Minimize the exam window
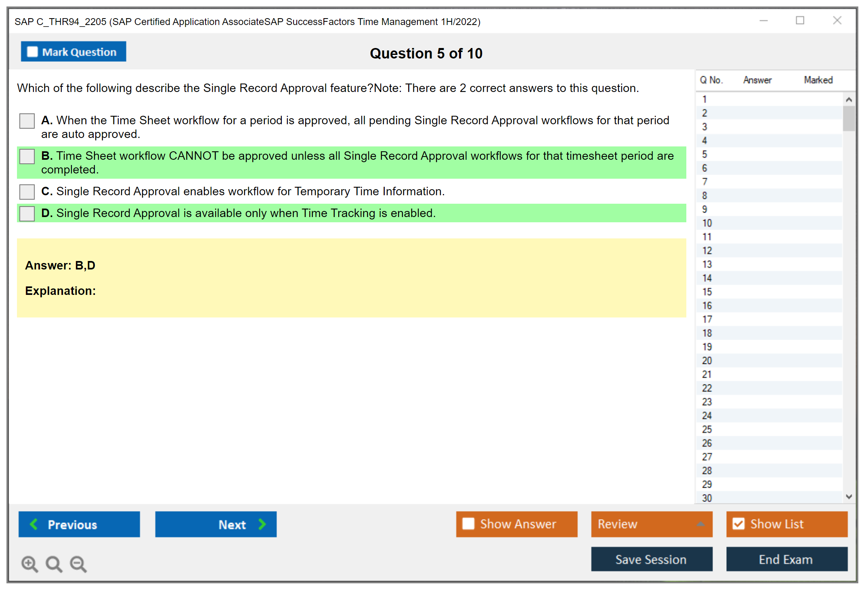 [x=763, y=21]
